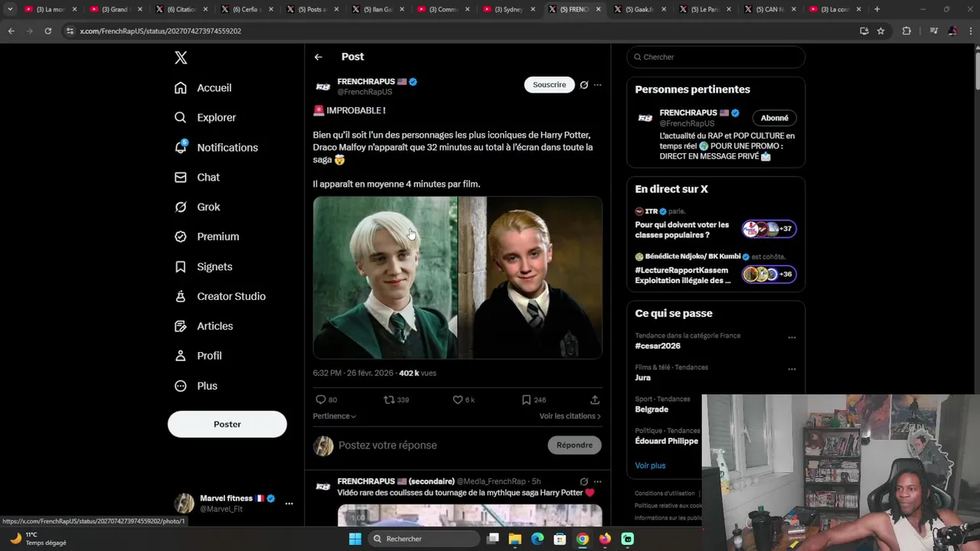The width and height of the screenshot is (980, 551).
Task: Open the tab search dropdown arrow
Action: tap(10, 9)
